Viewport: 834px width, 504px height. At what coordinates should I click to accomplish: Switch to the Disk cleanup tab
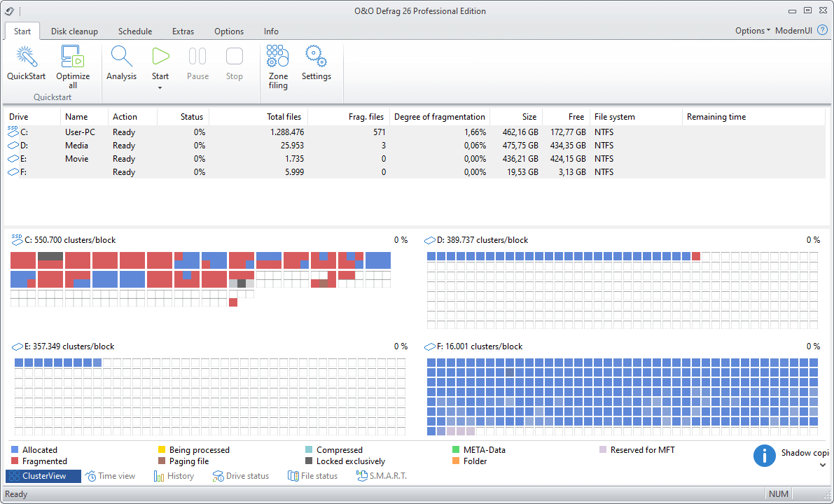tap(74, 31)
